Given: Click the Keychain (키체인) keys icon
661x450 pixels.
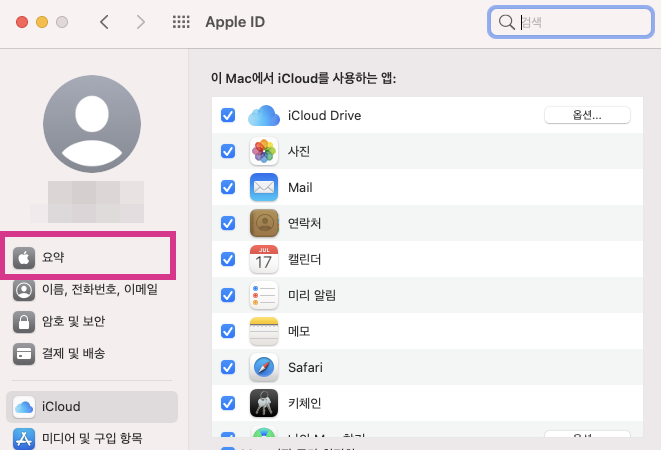Looking at the screenshot, I should 264,403.
